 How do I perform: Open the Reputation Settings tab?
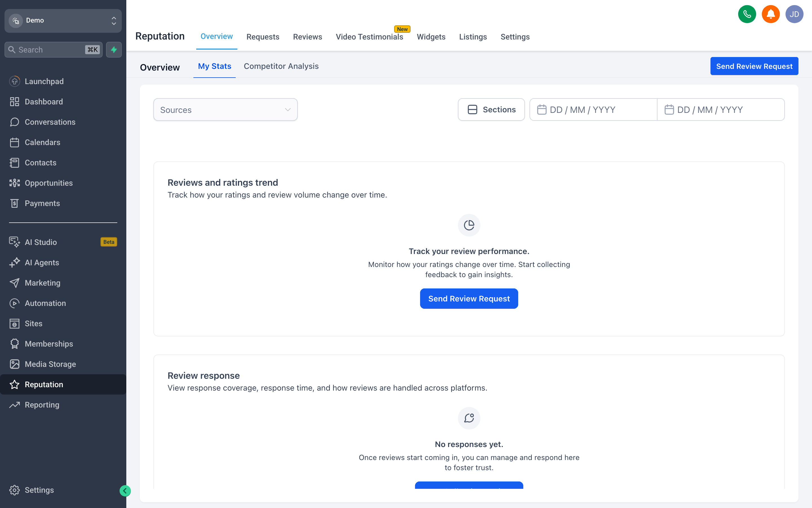[515, 37]
